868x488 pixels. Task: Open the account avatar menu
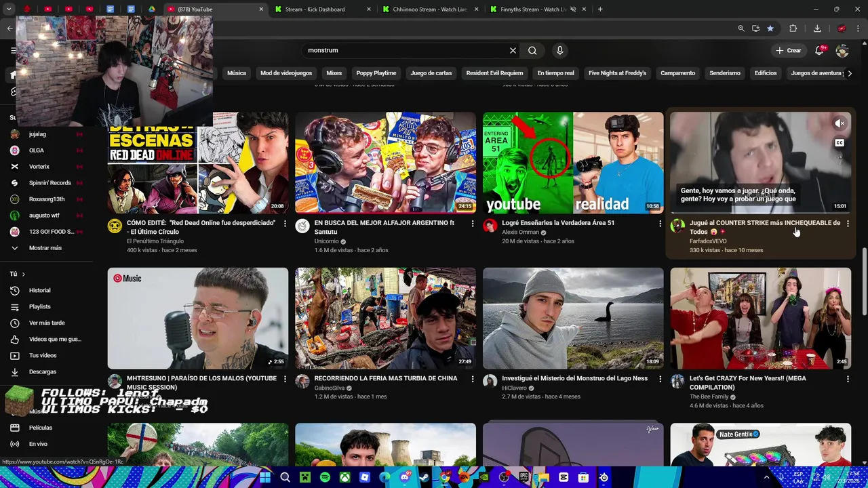click(842, 51)
